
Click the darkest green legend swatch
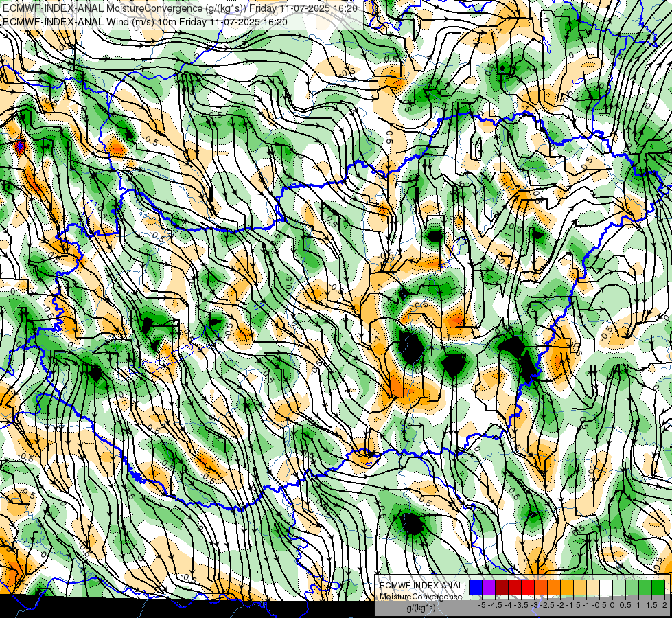(x=658, y=588)
